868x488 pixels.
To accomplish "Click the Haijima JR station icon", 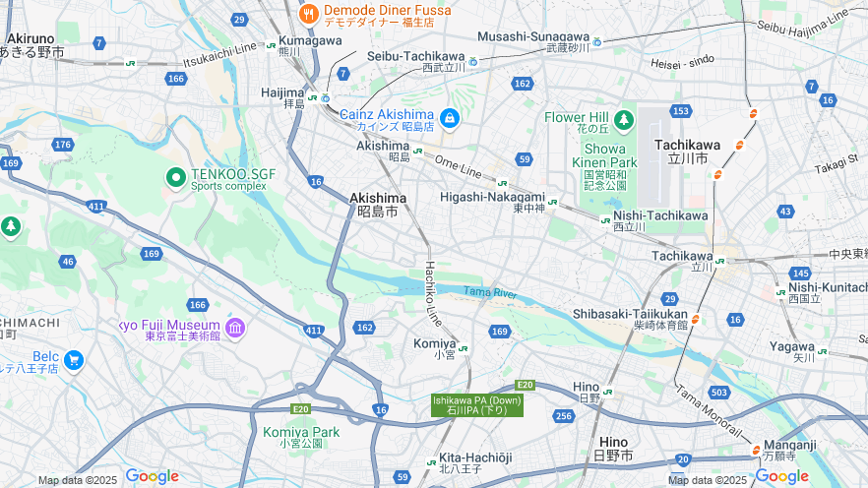I will [x=312, y=98].
